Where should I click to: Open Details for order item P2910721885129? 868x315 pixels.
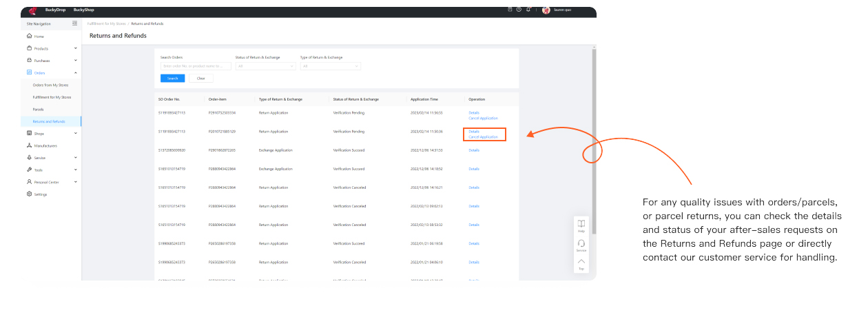474,131
